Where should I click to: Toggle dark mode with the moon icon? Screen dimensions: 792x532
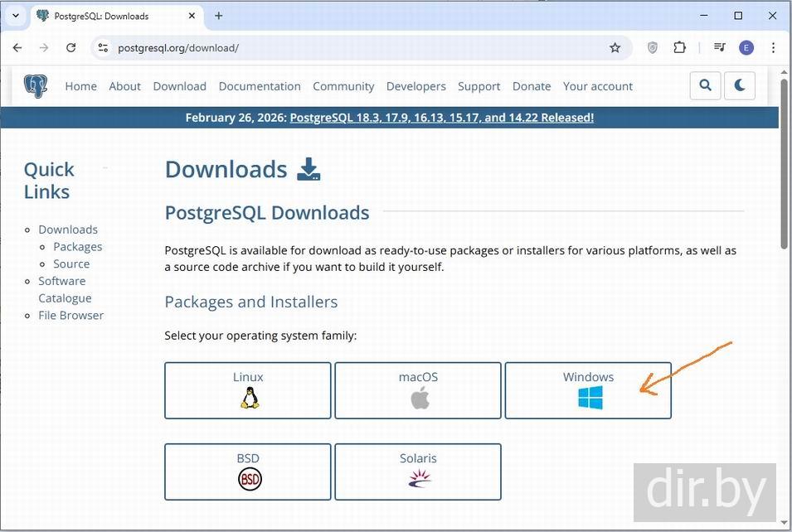(740, 85)
